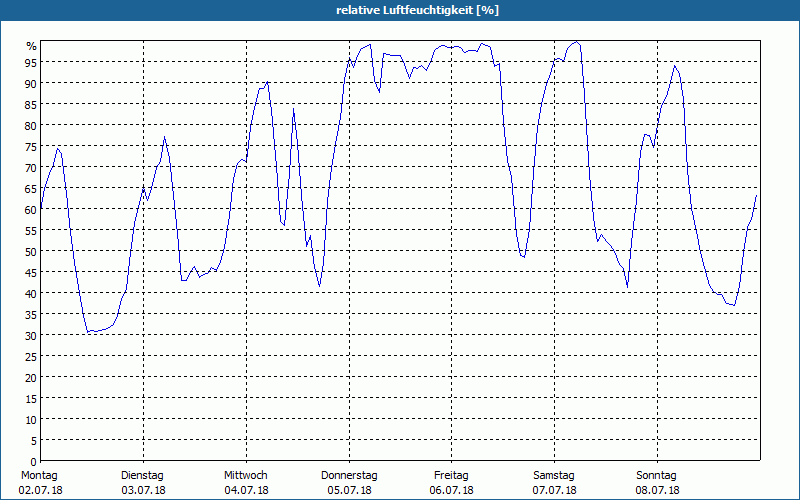Click the 'Samstag' day label
This screenshot has height=500, width=800.
[x=554, y=475]
